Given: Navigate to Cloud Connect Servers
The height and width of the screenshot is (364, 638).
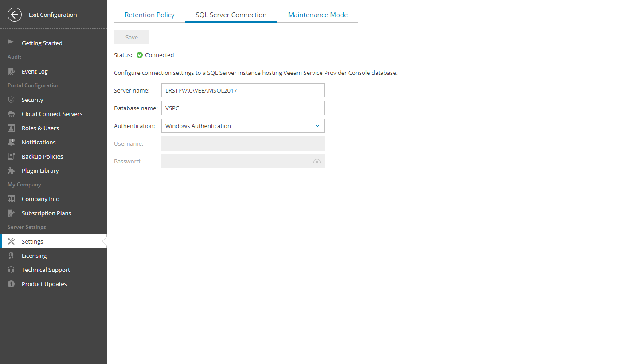Looking at the screenshot, I should [x=54, y=114].
